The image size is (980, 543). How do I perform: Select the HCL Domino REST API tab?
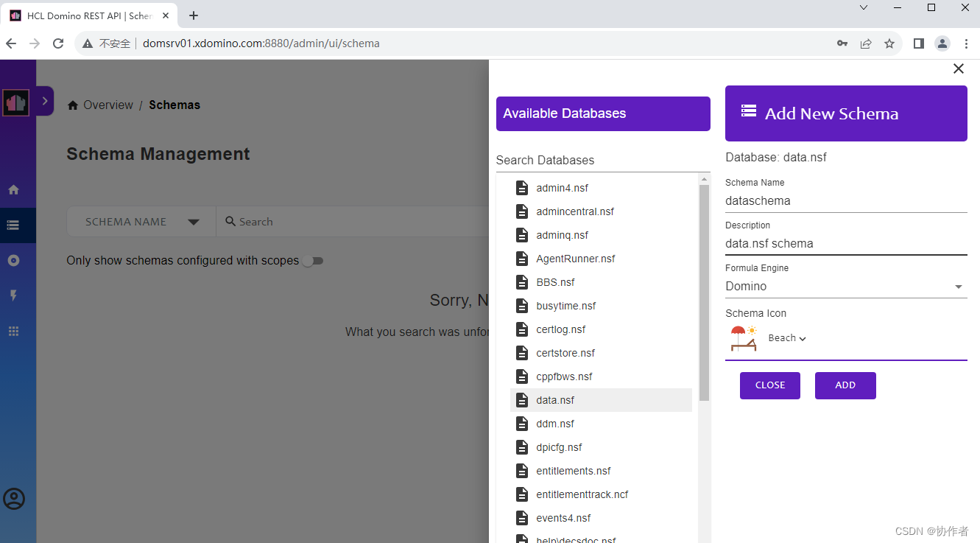89,15
